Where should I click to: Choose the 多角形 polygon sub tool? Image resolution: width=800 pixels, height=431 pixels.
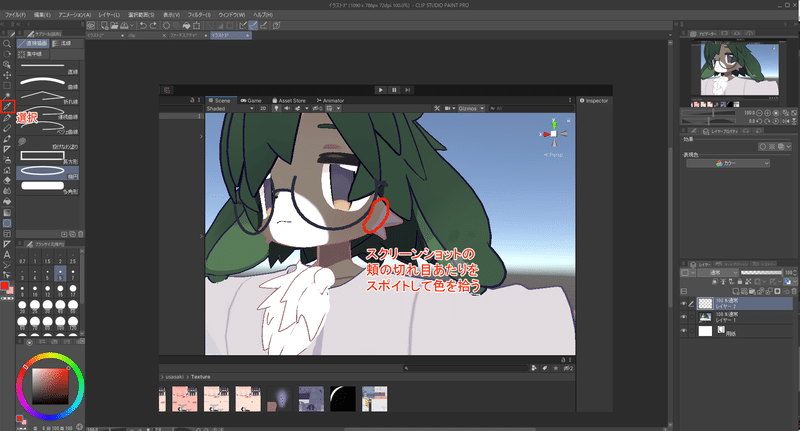click(48, 187)
